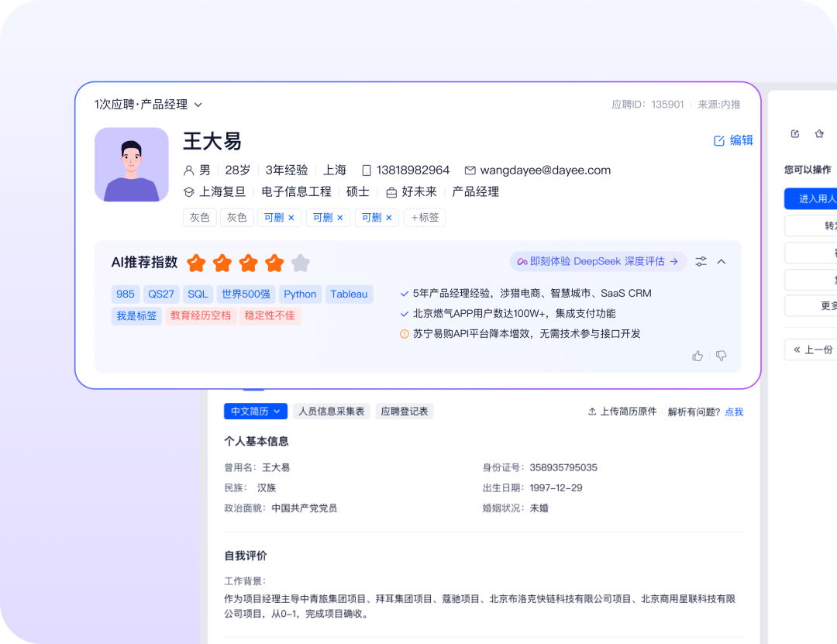Switch to 应聘登记表 tab
The height and width of the screenshot is (644, 837).
tap(404, 412)
